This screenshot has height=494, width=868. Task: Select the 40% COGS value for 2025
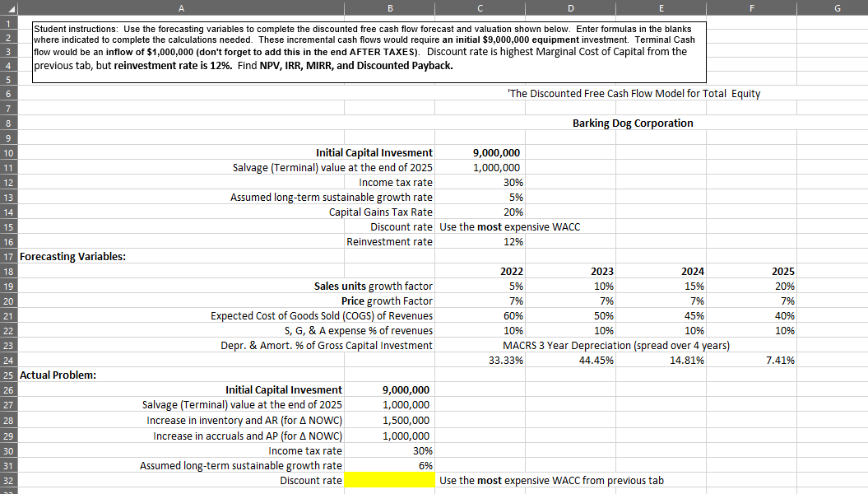click(784, 315)
